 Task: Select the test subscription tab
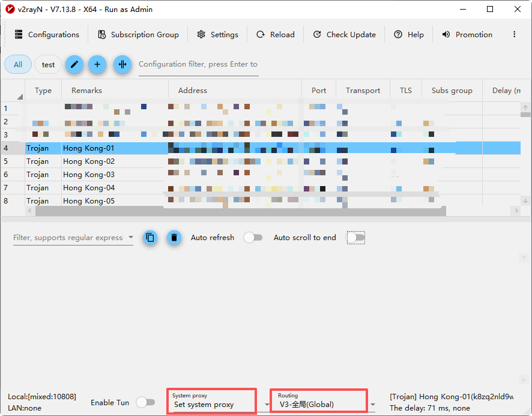pyautogui.click(x=48, y=64)
